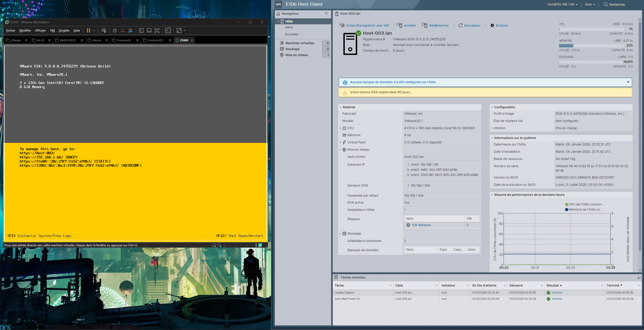Enter full screen mode in Workstation
This screenshot has width=644, height=330.
pyautogui.click(x=157, y=30)
